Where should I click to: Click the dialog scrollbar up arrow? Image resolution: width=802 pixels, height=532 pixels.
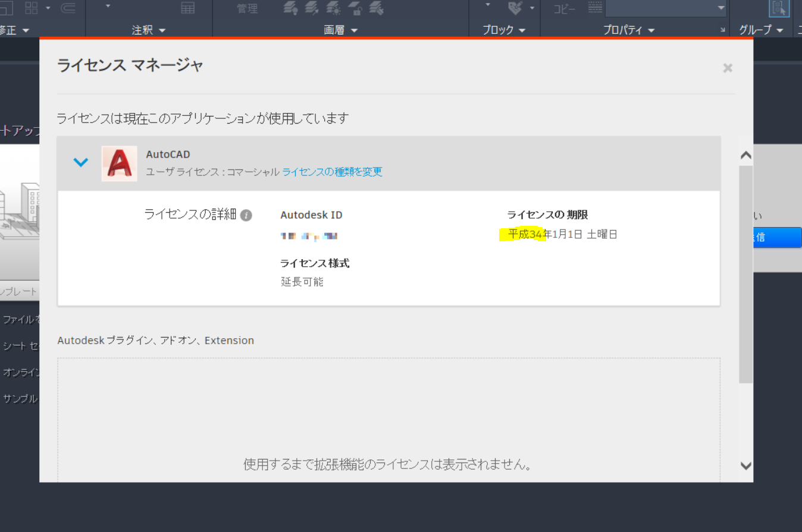(745, 155)
